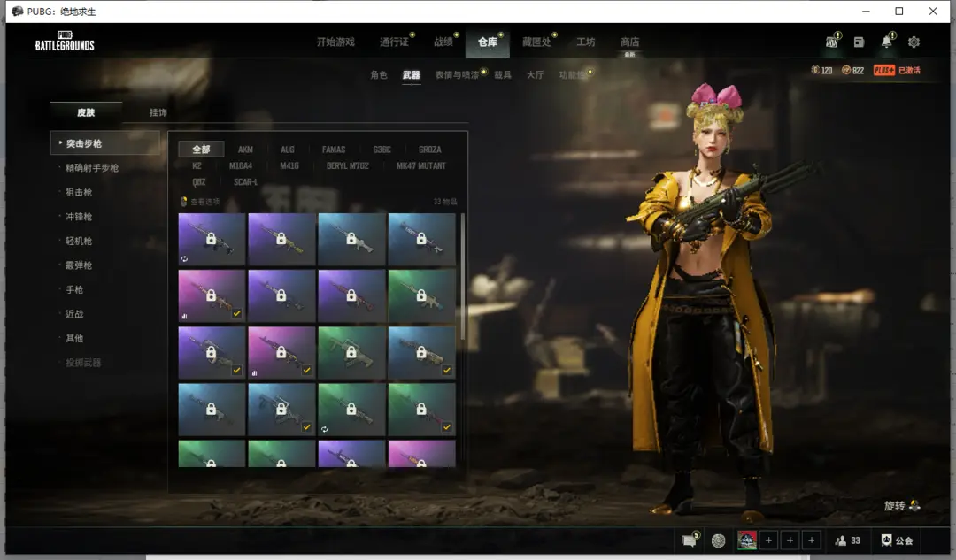Click the BP currency icon

tap(846, 70)
